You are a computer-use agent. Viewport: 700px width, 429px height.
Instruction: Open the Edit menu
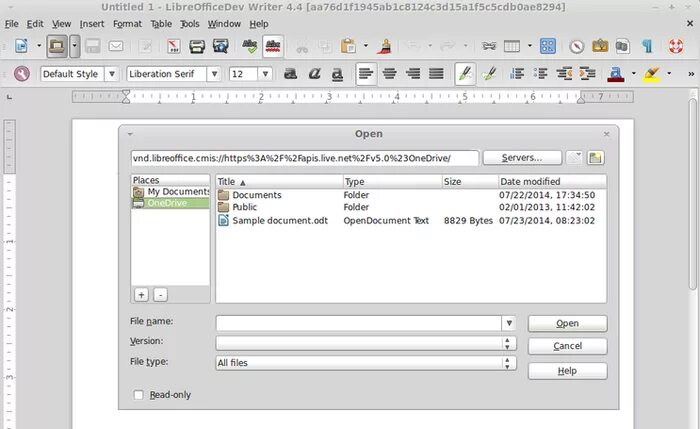35,24
